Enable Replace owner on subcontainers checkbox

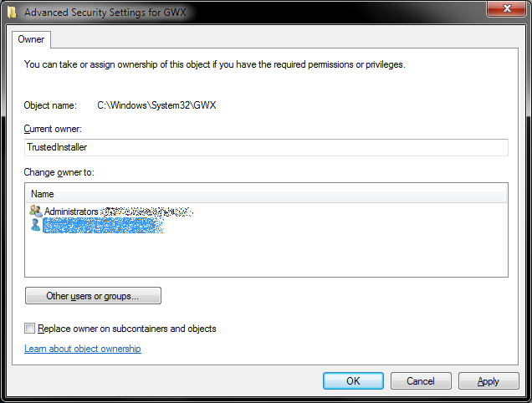point(30,329)
